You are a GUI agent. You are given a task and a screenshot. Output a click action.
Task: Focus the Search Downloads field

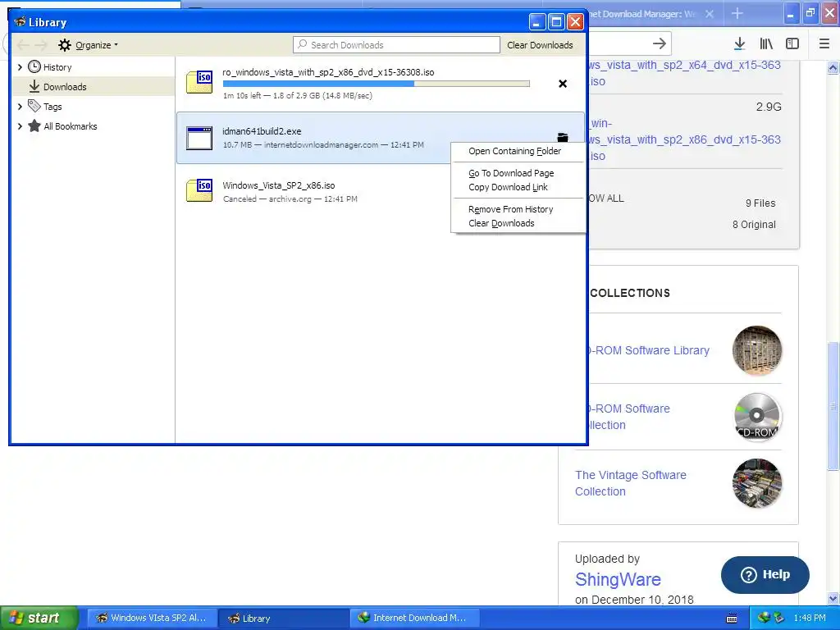pyautogui.click(x=396, y=45)
